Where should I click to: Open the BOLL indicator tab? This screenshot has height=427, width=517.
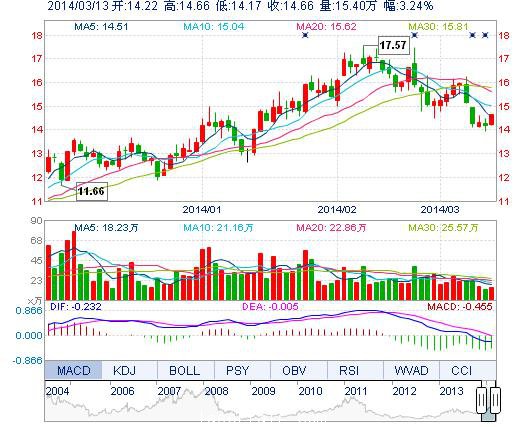pos(184,370)
